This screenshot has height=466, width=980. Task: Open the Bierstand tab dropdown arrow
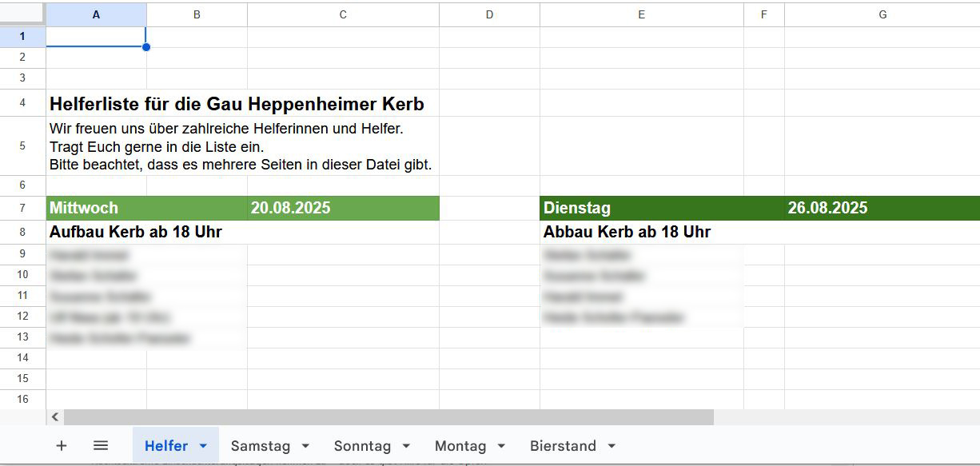click(612, 446)
